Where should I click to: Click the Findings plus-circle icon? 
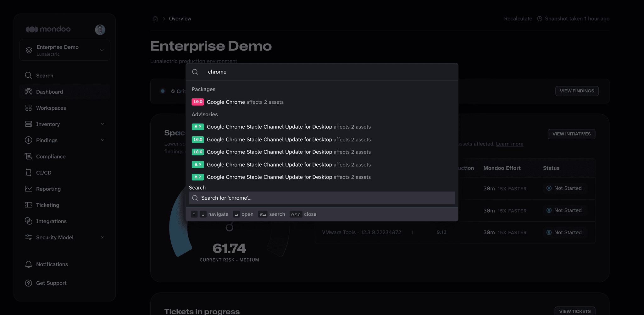pos(28,140)
